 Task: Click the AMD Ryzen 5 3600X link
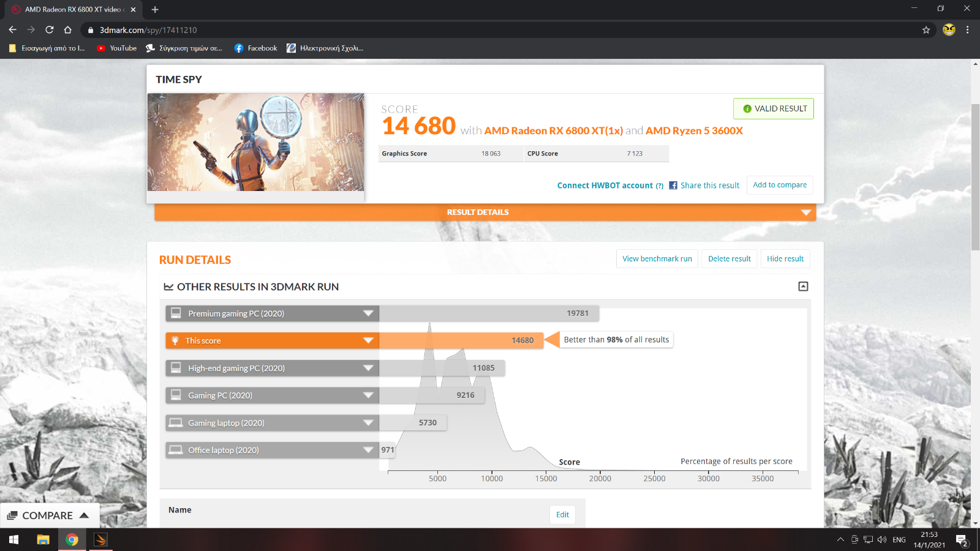(x=694, y=130)
